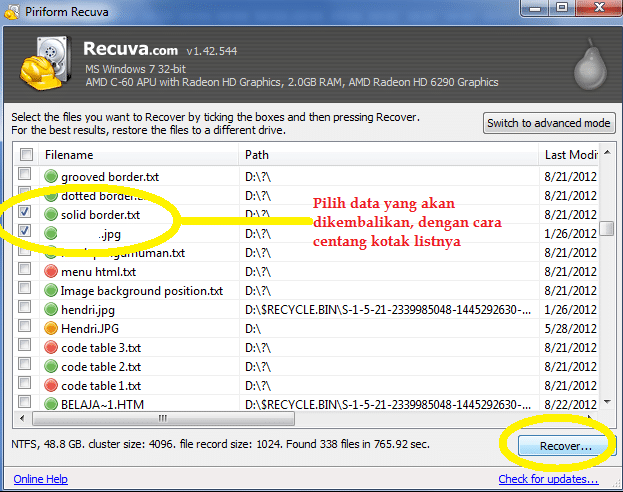The height and width of the screenshot is (492, 623).
Task: Select the Image background position.txt filename
Action: click(142, 291)
